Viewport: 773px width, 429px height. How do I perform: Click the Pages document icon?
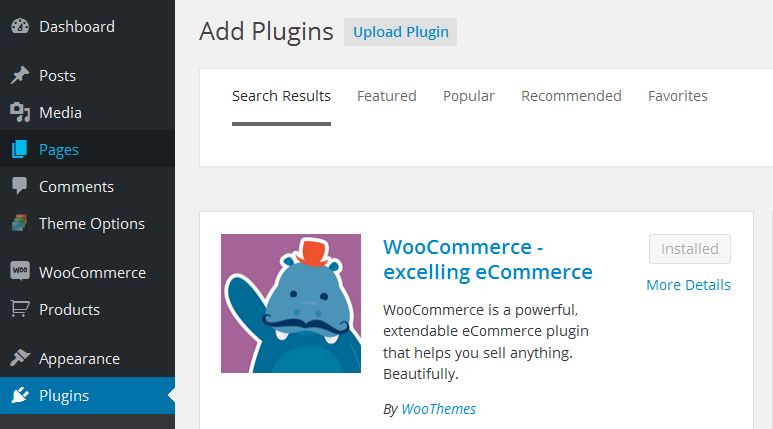point(19,150)
